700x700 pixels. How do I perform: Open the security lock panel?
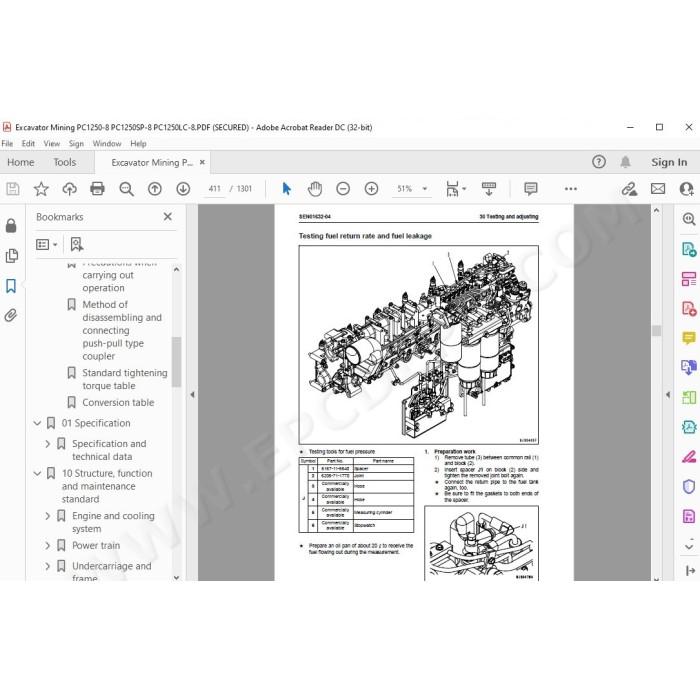click(11, 226)
